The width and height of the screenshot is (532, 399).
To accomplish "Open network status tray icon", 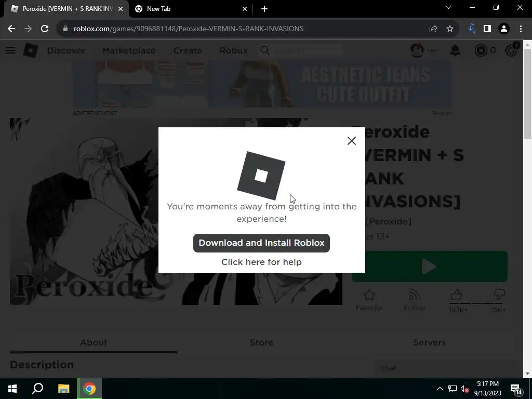I will 453,389.
